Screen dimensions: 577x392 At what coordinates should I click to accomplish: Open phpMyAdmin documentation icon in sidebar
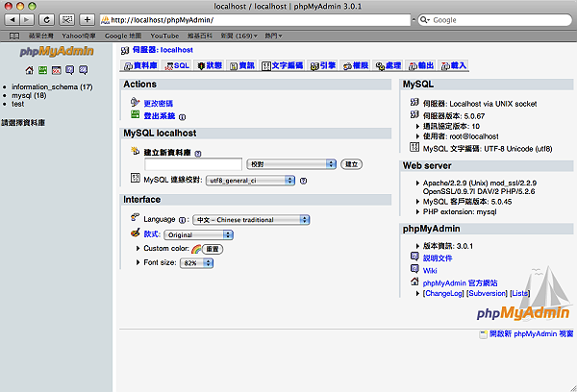70,70
